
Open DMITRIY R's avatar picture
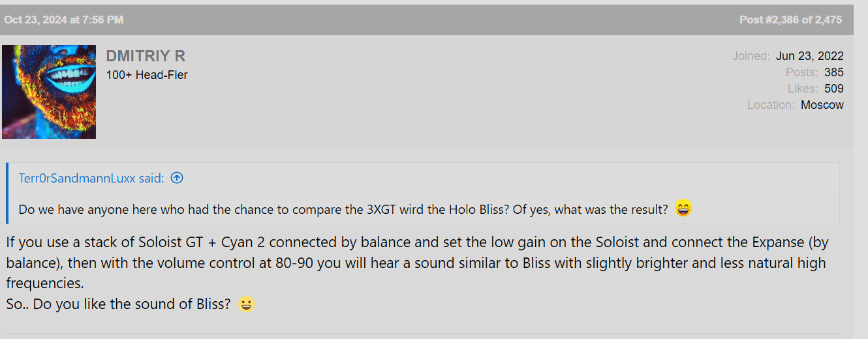[49, 91]
